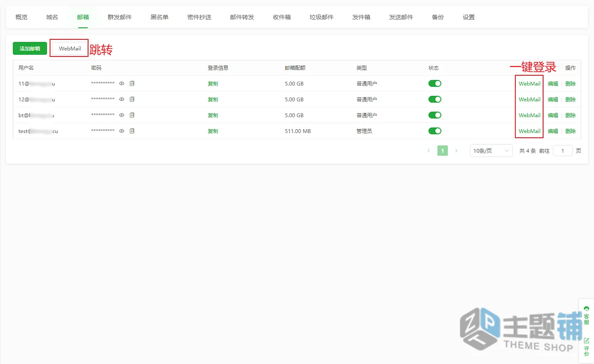Show password for the bt@ mailbox row
This screenshot has width=594, height=364.
121,115
